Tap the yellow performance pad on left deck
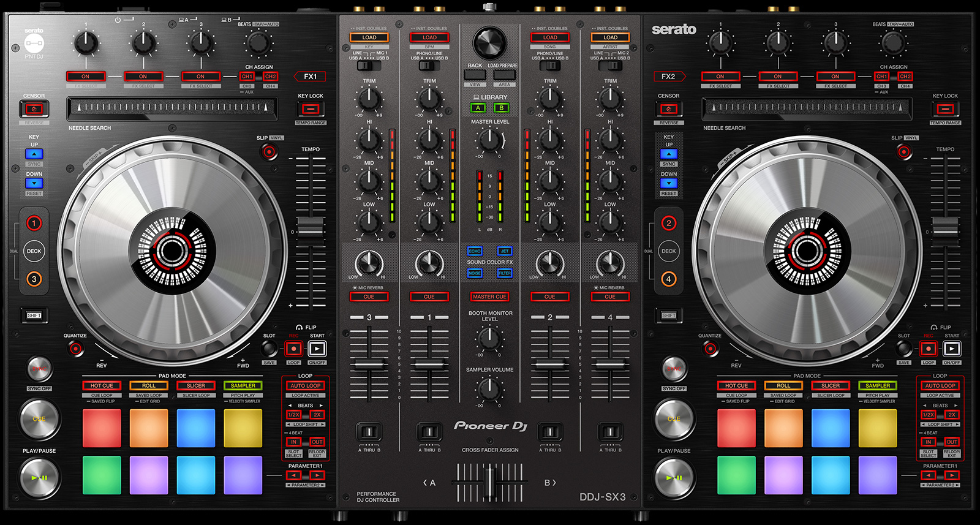Image resolution: width=980 pixels, height=525 pixels. [x=243, y=428]
